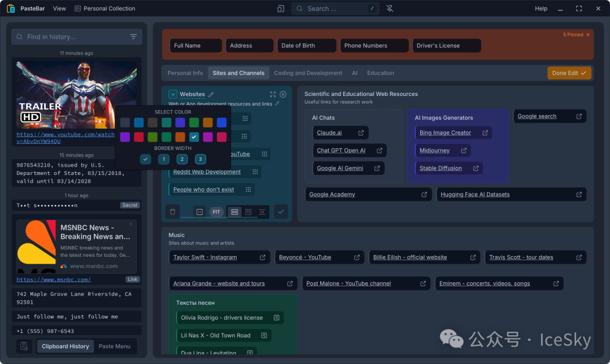The width and height of the screenshot is (610, 364).
Task: Click the Find in history search field
Action: [73, 37]
